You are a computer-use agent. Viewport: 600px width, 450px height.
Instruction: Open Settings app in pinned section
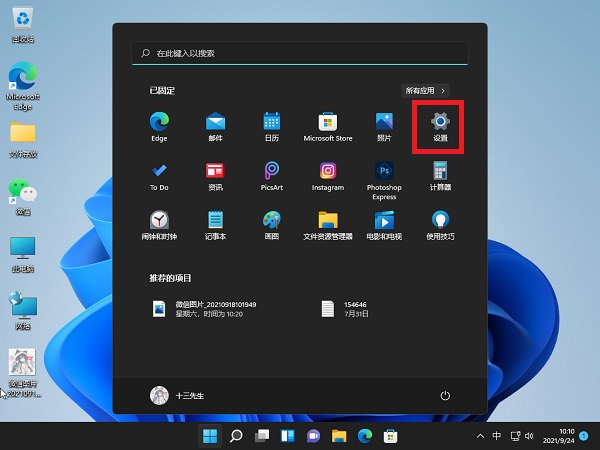click(x=440, y=124)
